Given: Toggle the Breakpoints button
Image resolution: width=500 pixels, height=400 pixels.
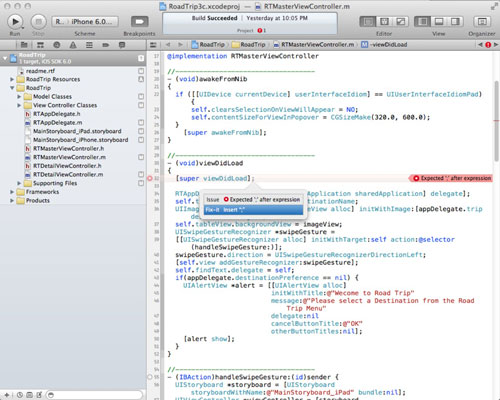Looking at the screenshot, I should (x=140, y=22).
